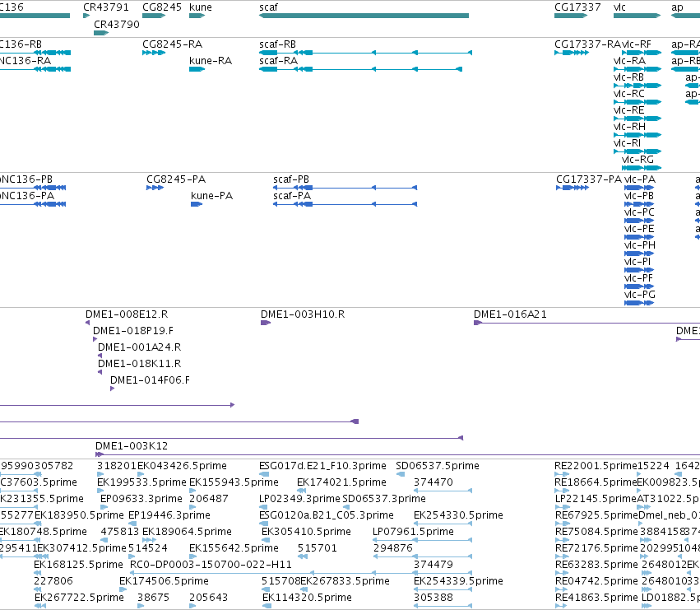Viewport: 700px width, 610px height.
Task: Click the EK254339.5prime EST label
Action: 458,581
